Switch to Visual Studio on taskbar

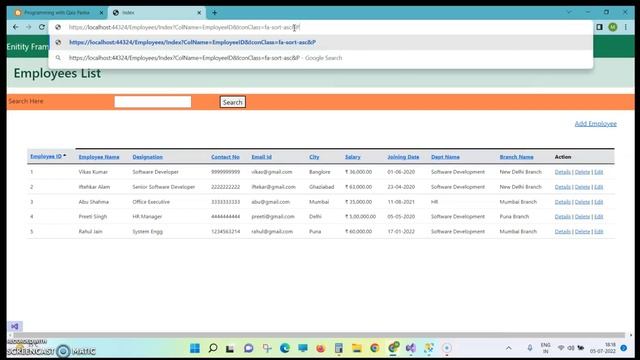click(x=411, y=348)
